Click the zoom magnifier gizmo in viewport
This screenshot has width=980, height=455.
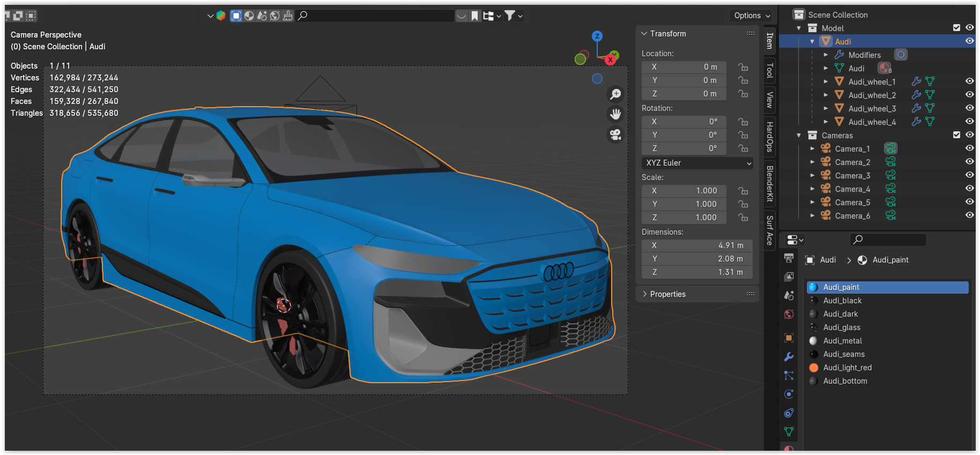615,94
